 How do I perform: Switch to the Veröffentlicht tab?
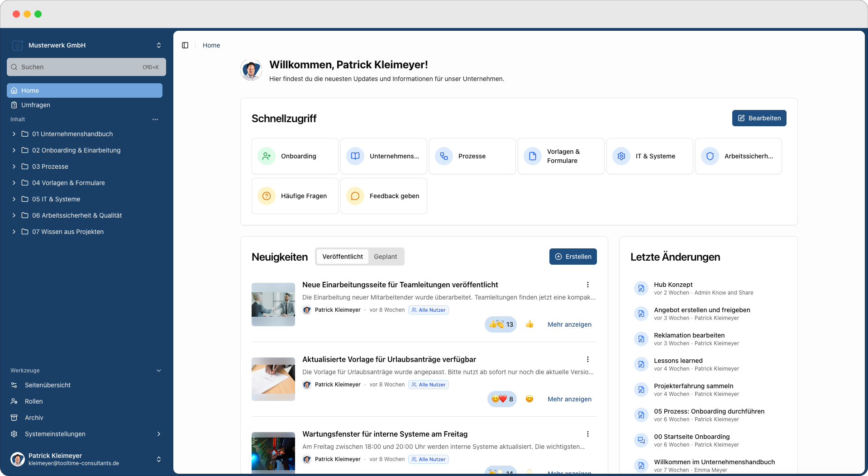click(x=343, y=257)
